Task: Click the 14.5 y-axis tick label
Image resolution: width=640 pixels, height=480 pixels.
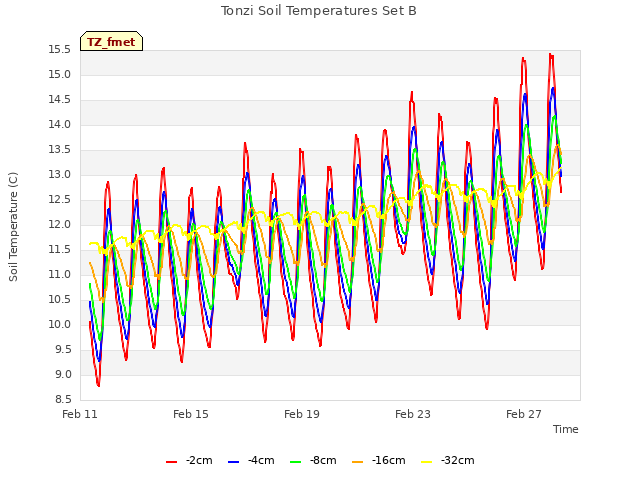Action: pos(60,100)
